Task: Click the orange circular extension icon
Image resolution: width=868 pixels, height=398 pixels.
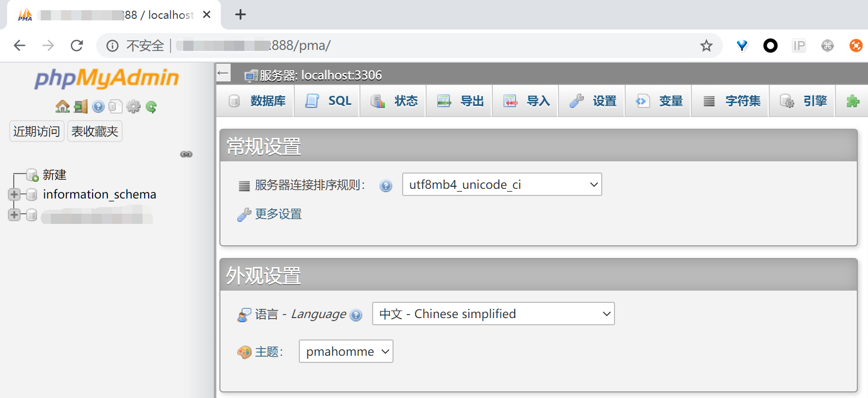Action: point(856,46)
